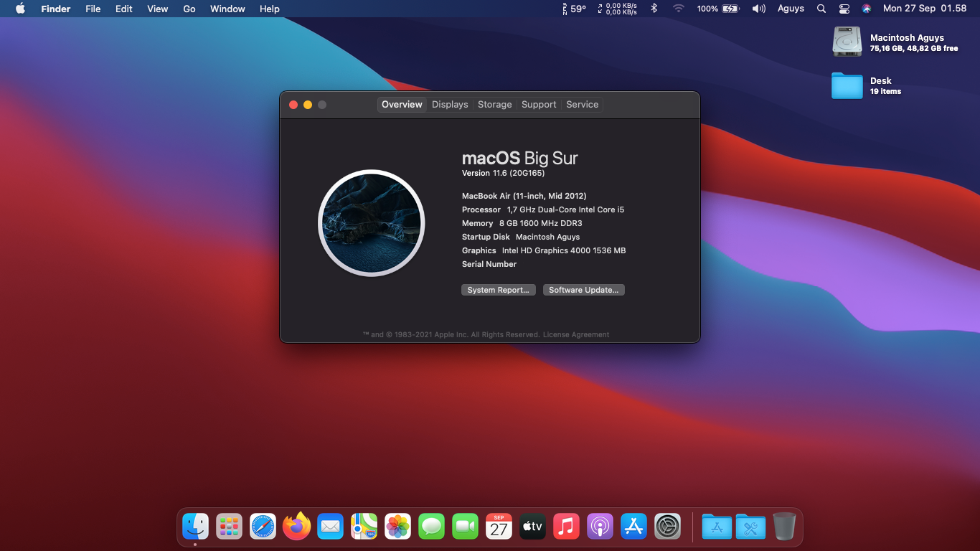Switch to the Displays tab
The height and width of the screenshot is (551, 980).
(450, 105)
